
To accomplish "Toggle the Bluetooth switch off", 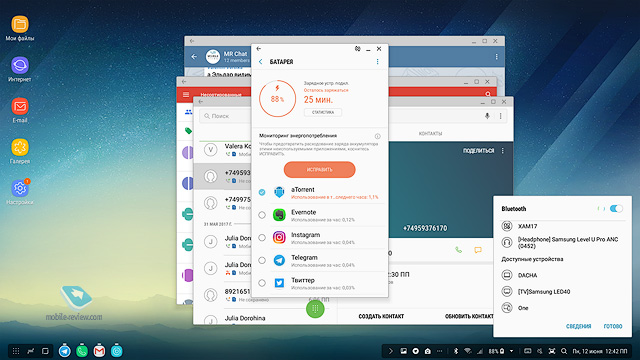I will tap(616, 209).
